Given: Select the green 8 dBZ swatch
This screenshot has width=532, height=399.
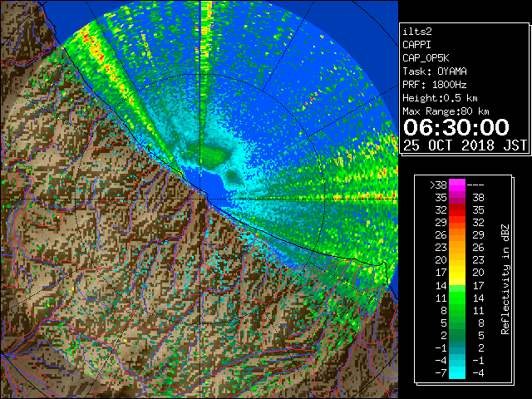Looking at the screenshot, I should pyautogui.click(x=457, y=310).
